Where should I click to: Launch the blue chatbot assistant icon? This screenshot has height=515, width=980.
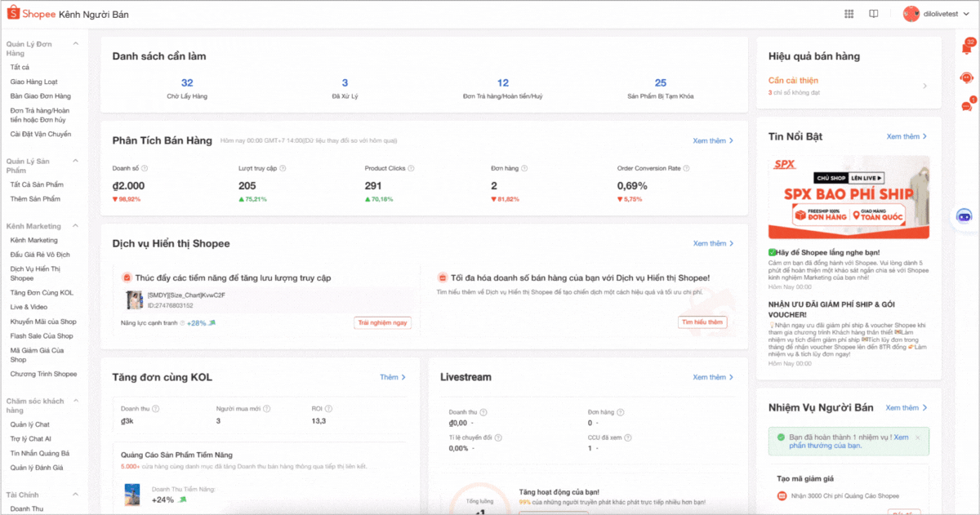point(964,216)
